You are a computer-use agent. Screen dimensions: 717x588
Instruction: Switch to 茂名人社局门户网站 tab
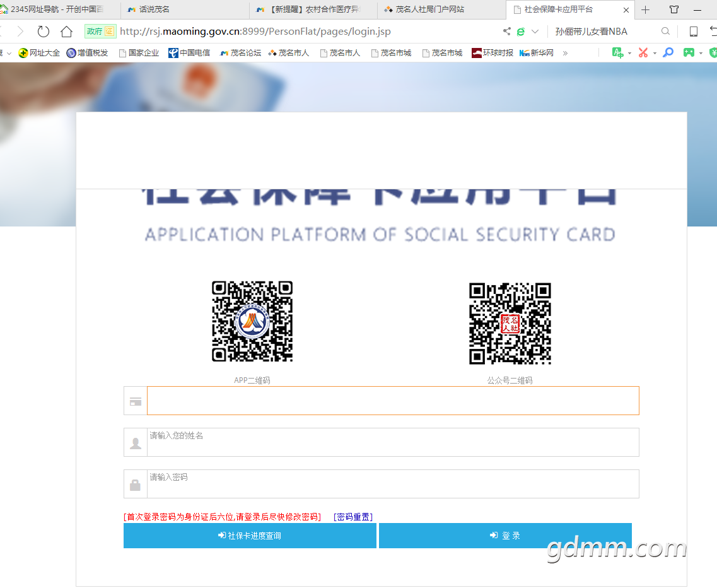point(441,9)
